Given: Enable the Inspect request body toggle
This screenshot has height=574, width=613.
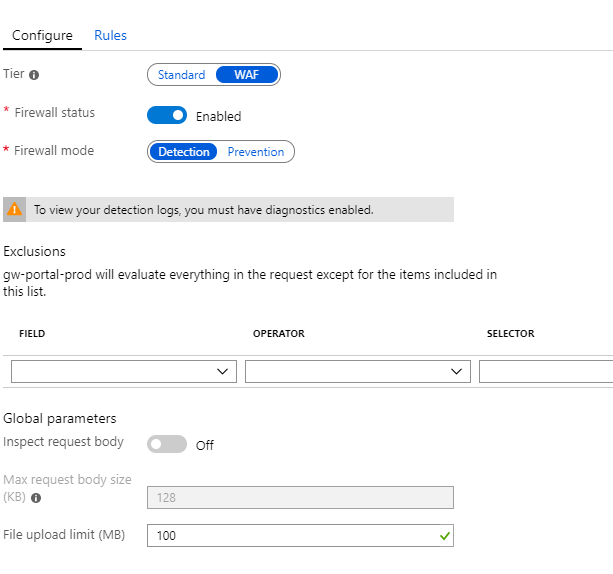Looking at the screenshot, I should coord(167,444).
